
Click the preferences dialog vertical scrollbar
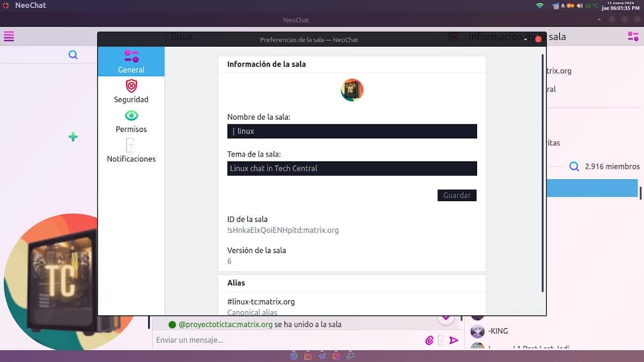coord(543,173)
